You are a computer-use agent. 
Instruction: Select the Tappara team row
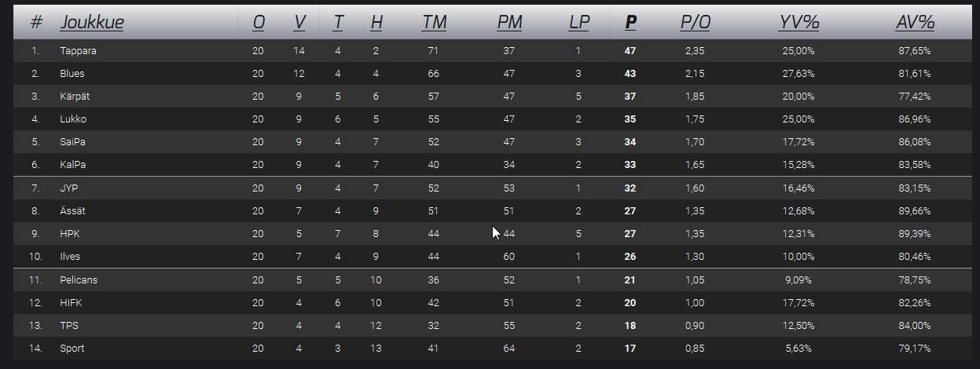point(78,51)
